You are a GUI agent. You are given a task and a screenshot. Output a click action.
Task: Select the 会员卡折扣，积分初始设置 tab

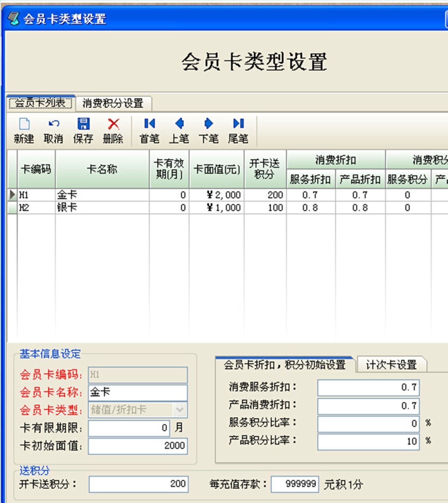[285, 365]
